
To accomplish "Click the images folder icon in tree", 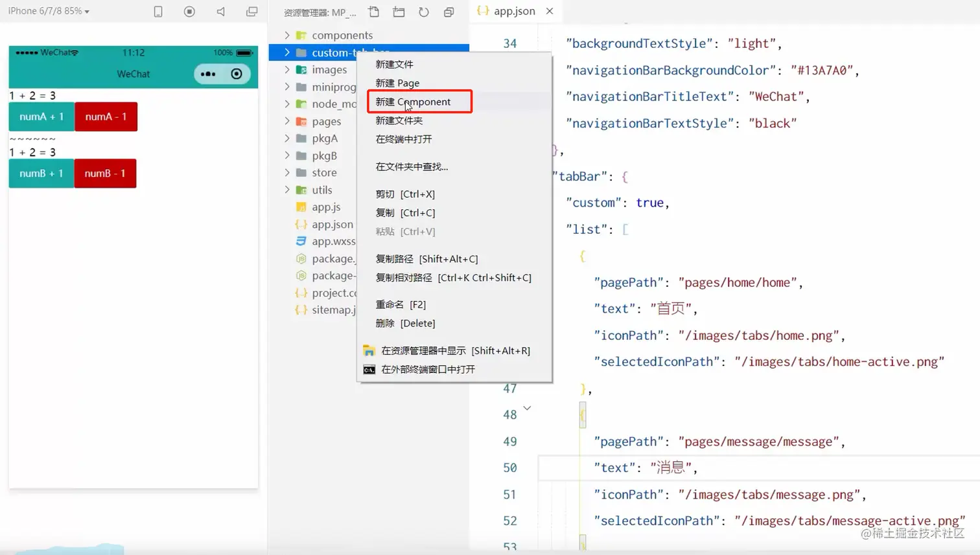I will [x=301, y=69].
